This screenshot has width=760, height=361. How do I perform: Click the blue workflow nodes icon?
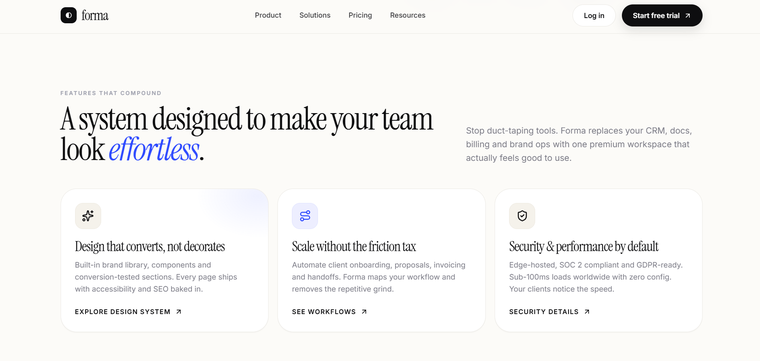(305, 216)
